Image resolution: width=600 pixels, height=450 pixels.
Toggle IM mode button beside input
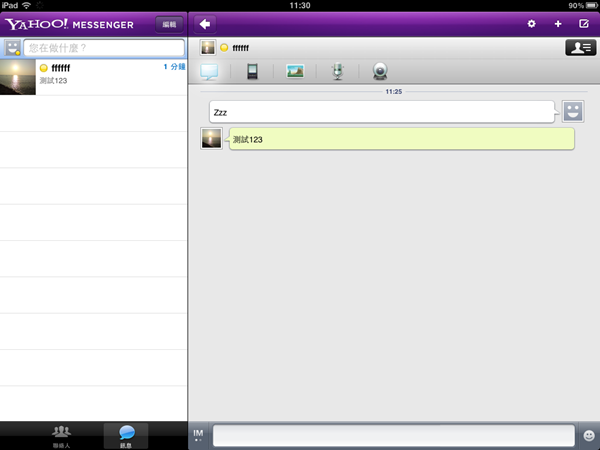198,435
